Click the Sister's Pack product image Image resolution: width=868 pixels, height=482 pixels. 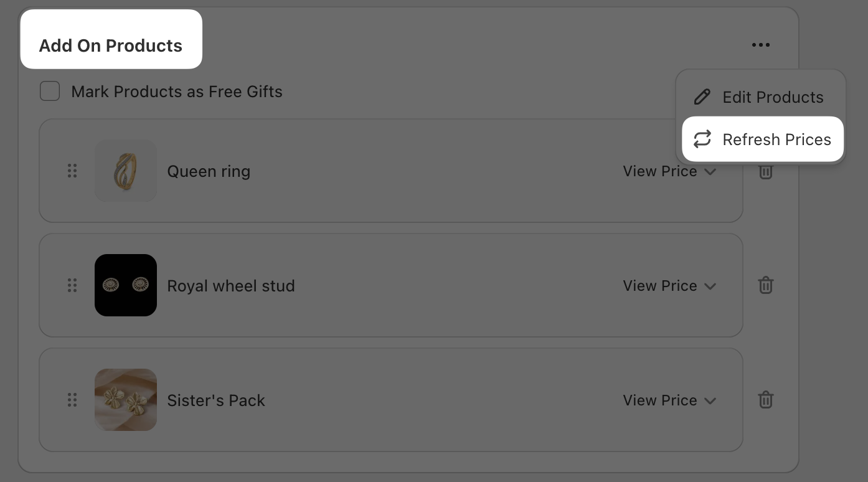(126, 400)
